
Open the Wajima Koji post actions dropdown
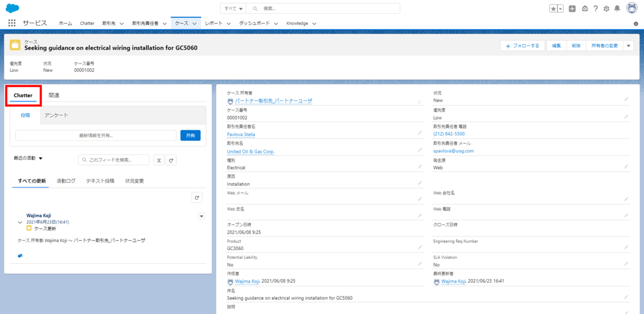tap(202, 216)
